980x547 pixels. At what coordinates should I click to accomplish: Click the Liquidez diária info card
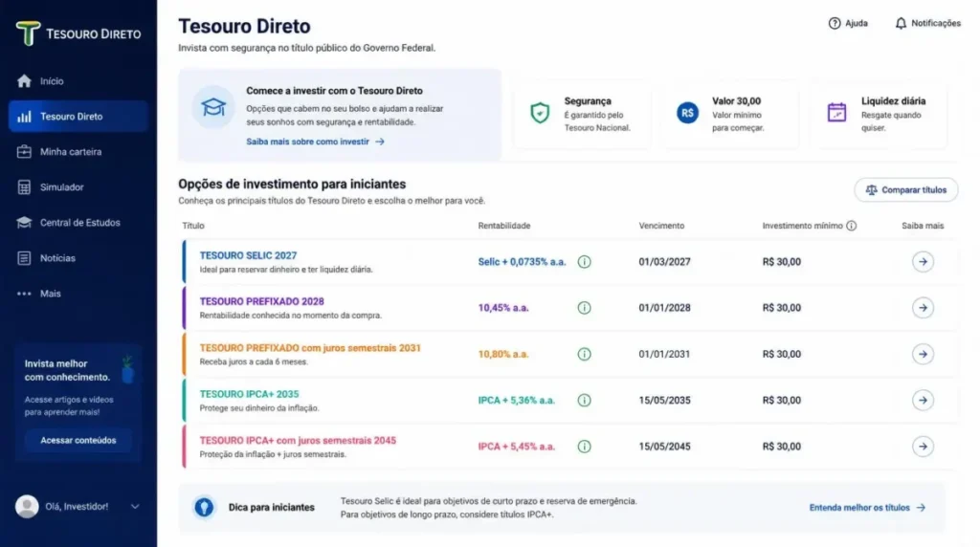[879, 114]
